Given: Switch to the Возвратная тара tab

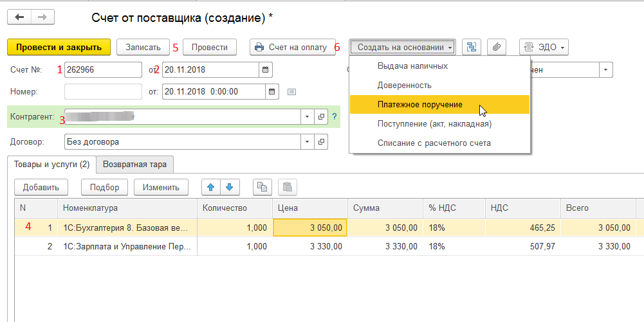Looking at the screenshot, I should coord(134,164).
